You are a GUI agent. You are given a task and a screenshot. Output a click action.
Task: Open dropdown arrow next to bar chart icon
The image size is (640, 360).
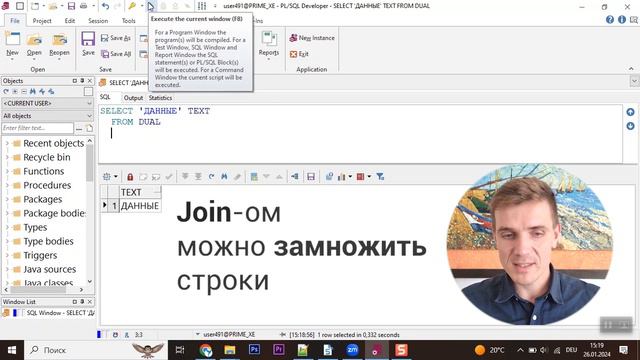click(350, 177)
